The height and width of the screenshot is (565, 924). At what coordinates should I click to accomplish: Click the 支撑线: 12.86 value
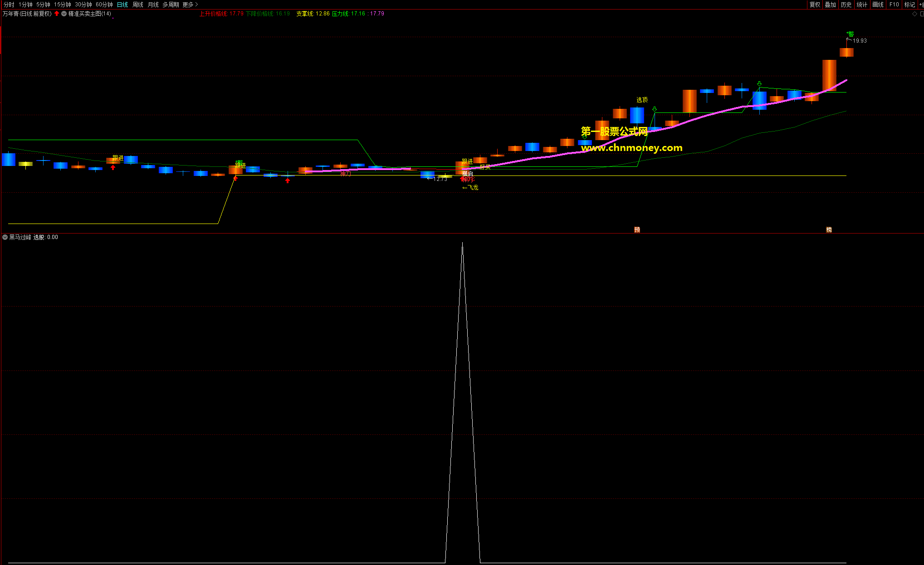[x=313, y=14]
